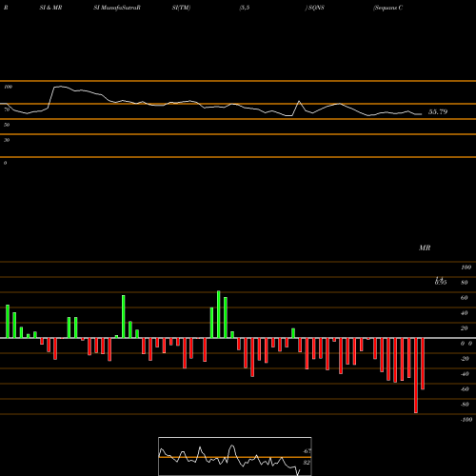Click the tallest green MR histogram bar
The image size is (476, 476).
click(x=219, y=314)
